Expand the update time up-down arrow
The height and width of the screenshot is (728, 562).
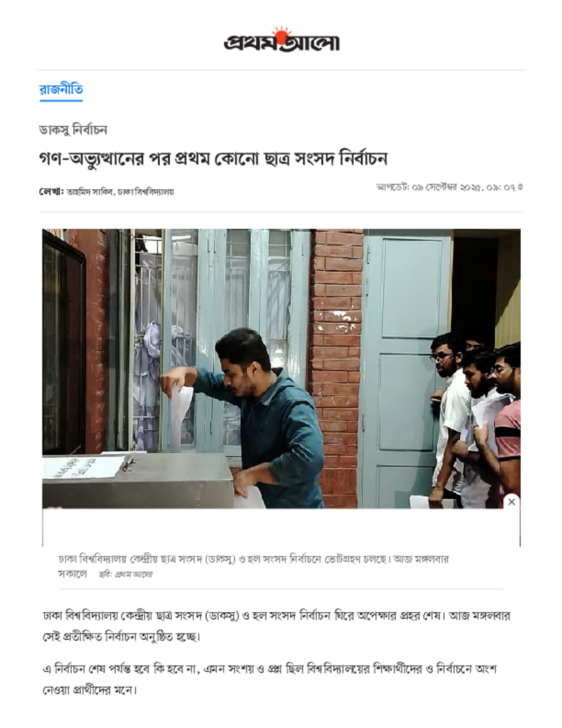coord(520,187)
